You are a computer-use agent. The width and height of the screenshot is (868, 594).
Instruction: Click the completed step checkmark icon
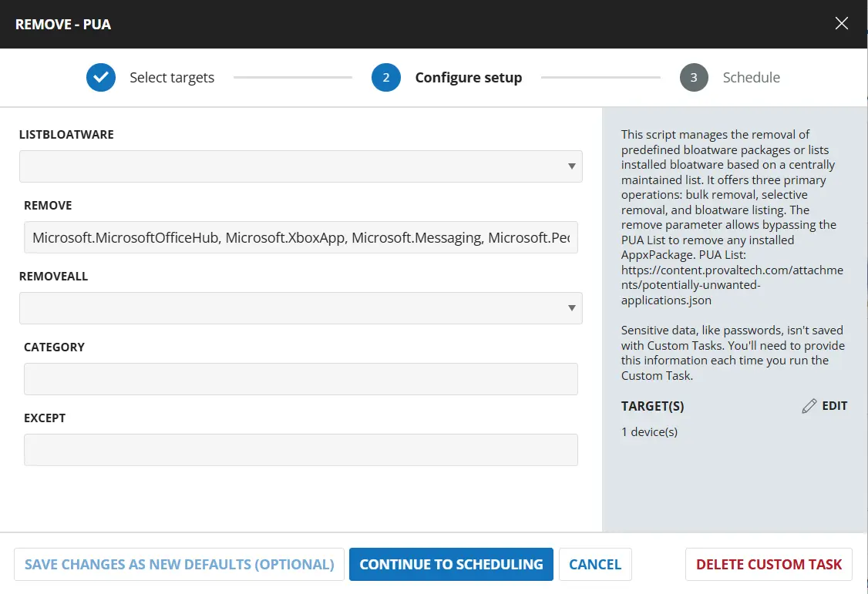(101, 78)
